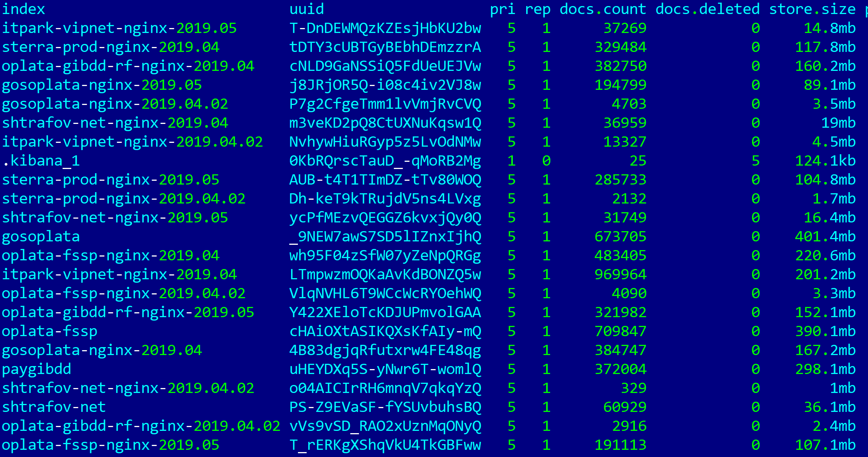This screenshot has height=457, width=868.
Task: Click docs.count value 2916
Action: tap(629, 426)
